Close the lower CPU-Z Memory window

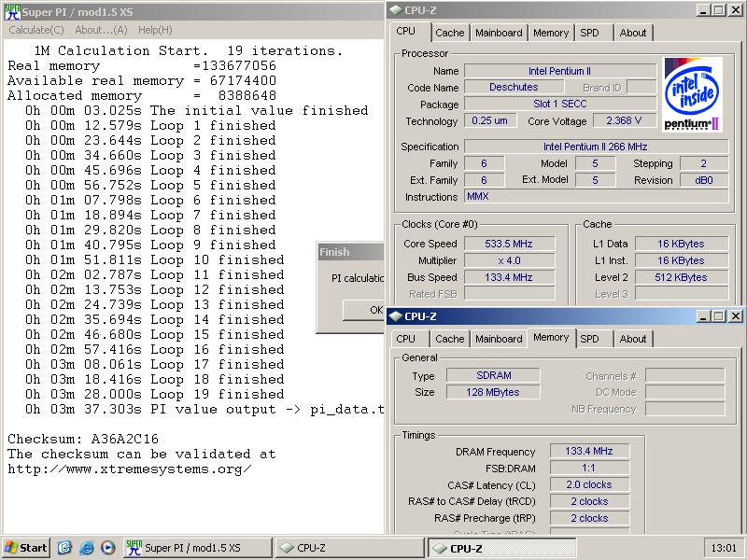click(736, 316)
